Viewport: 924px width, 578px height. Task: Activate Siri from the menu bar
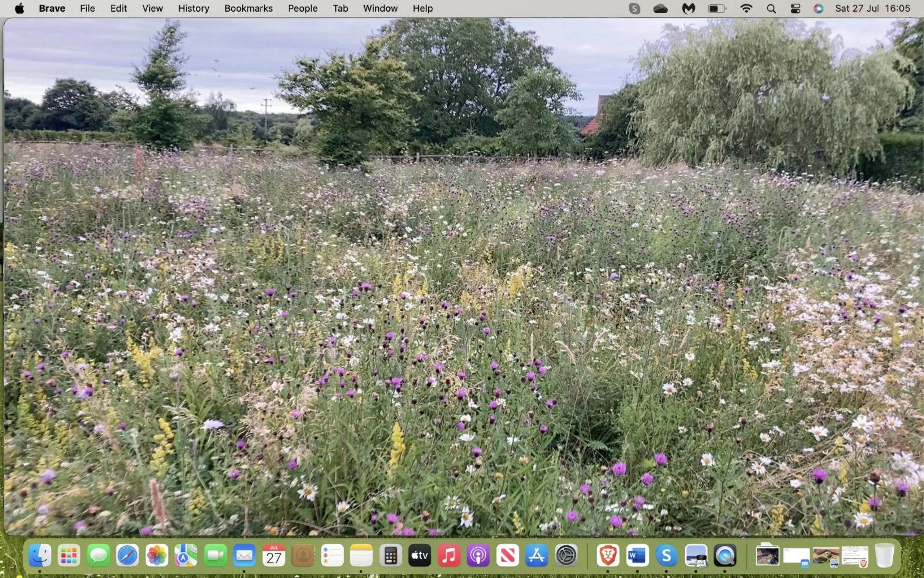[819, 8]
